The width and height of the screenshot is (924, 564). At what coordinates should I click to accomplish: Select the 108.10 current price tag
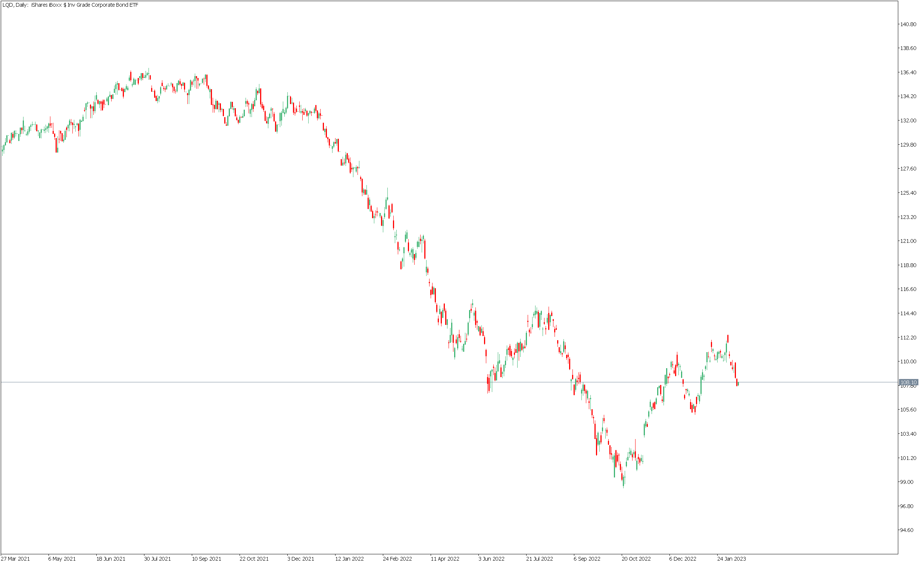[x=908, y=382]
